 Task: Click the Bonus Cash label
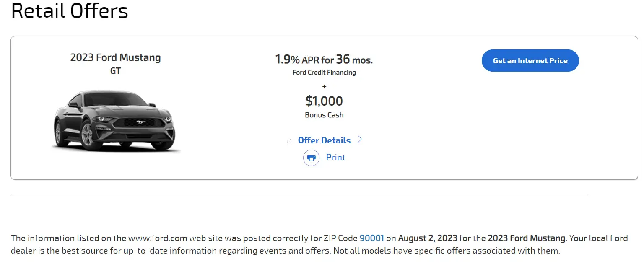[324, 115]
